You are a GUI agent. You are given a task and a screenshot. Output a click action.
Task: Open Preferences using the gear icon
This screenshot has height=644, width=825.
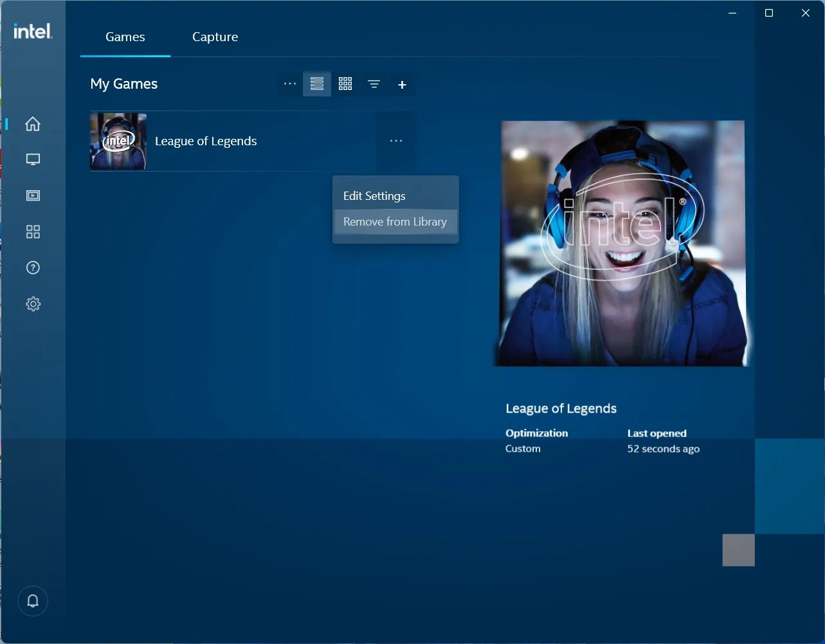[x=33, y=303]
